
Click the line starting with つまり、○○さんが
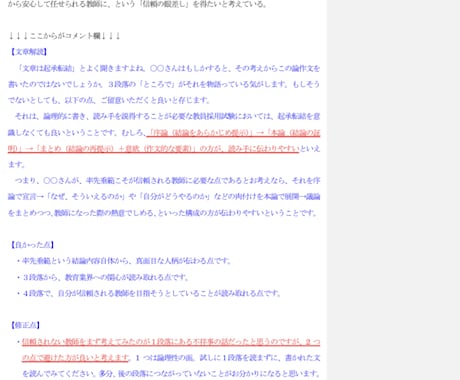[x=167, y=181]
